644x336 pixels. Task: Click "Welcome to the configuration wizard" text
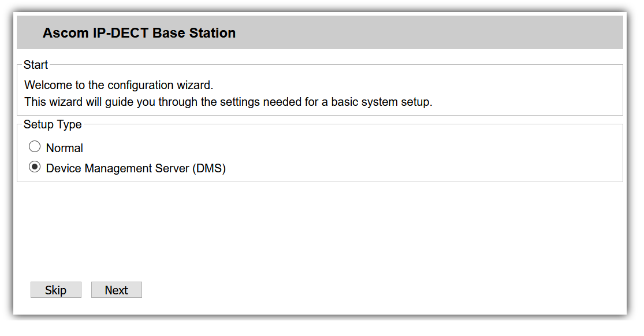click(x=118, y=85)
